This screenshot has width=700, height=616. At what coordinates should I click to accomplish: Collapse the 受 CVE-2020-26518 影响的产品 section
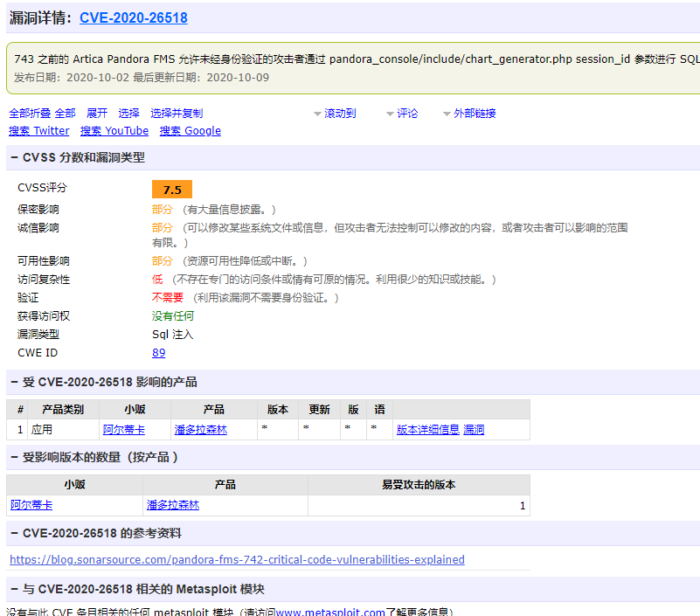coord(14,382)
